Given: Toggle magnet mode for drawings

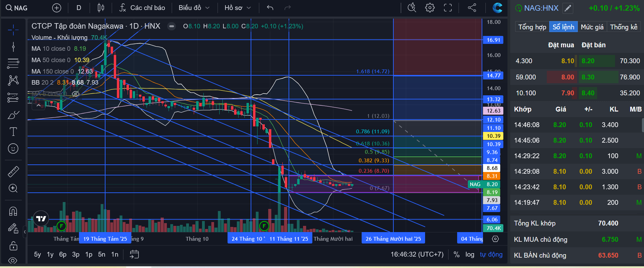Looking at the screenshot, I should point(13,211).
